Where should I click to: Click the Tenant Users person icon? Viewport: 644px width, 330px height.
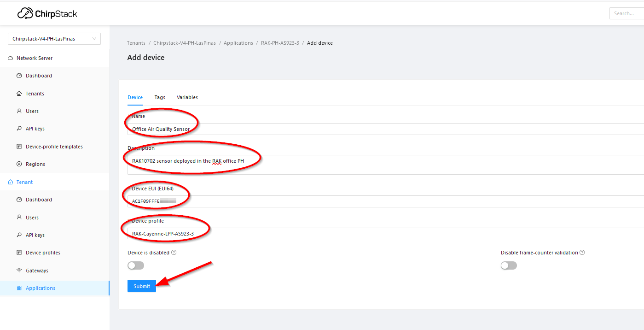tap(19, 217)
